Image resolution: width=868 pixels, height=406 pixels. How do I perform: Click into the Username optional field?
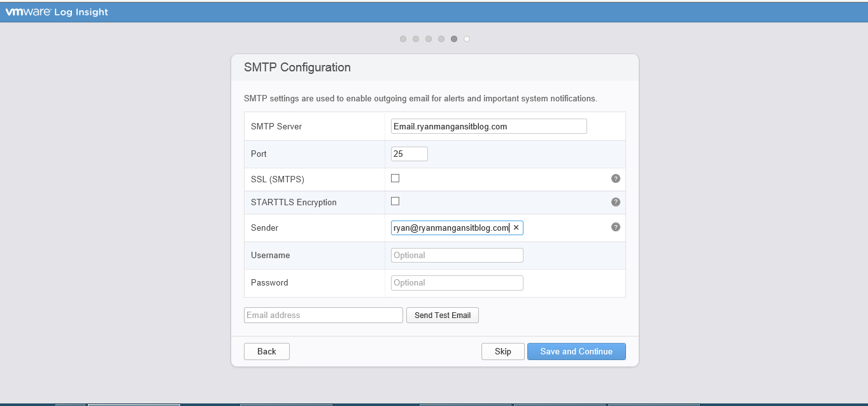click(x=457, y=255)
